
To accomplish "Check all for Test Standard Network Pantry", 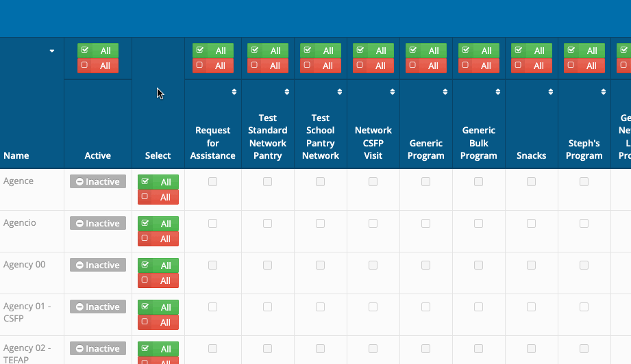I will [268, 51].
